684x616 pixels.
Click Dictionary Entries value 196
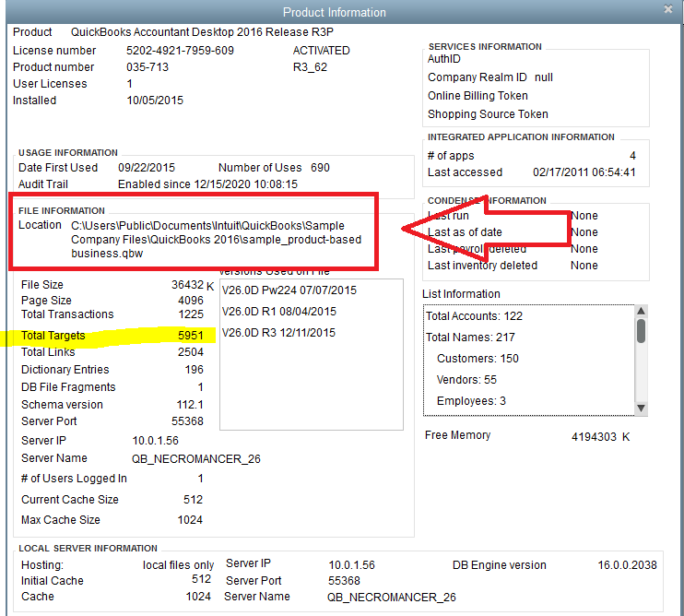click(x=195, y=370)
